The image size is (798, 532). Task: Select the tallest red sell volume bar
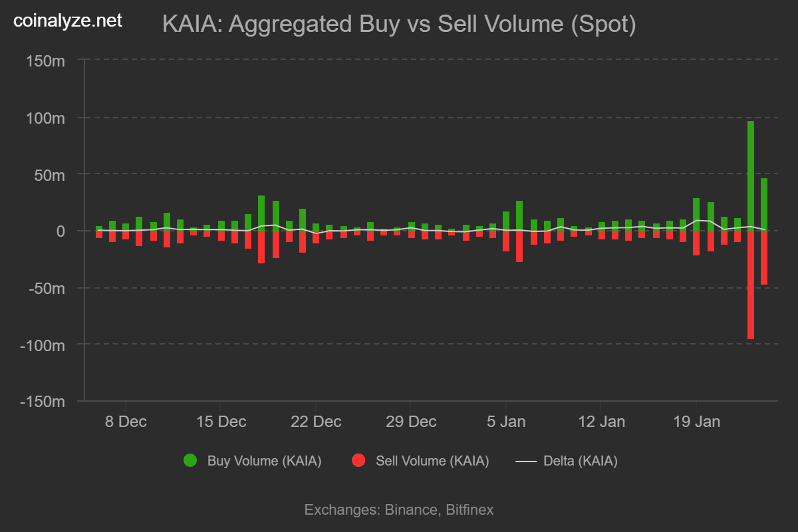pos(751,285)
